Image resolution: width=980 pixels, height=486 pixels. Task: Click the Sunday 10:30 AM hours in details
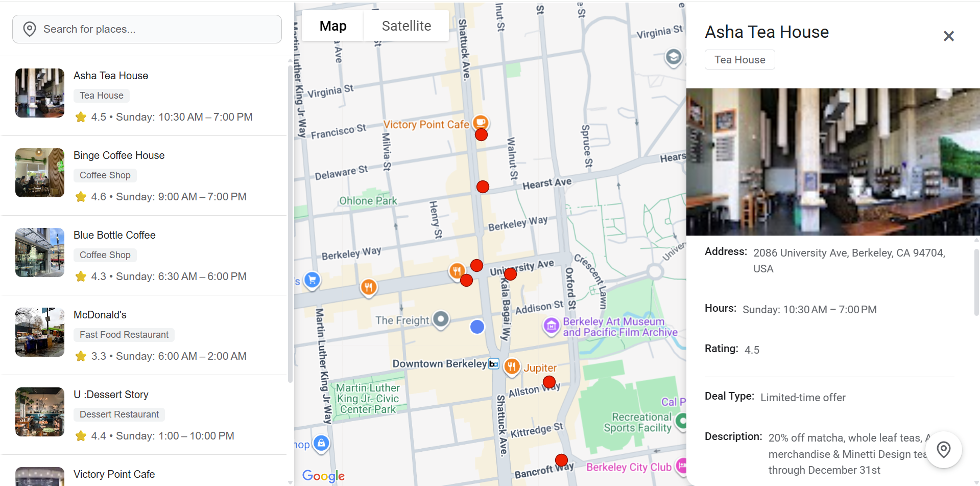coord(809,310)
